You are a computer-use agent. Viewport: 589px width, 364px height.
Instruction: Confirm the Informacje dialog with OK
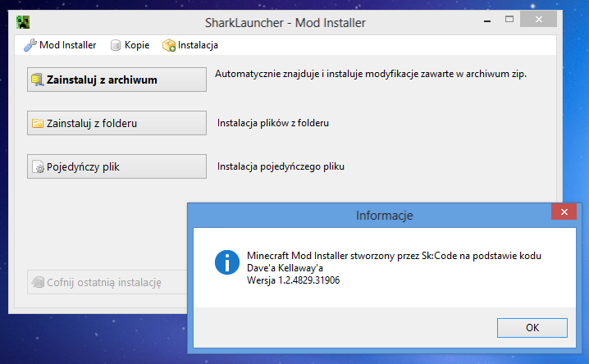[x=532, y=328]
